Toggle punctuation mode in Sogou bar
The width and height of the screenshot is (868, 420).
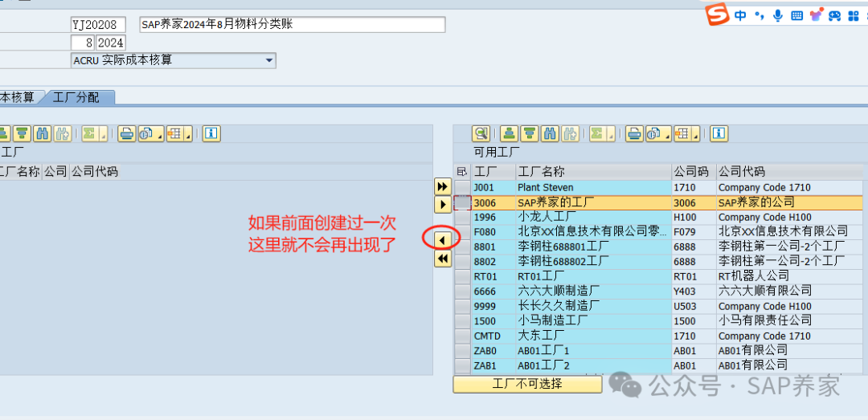tap(759, 15)
